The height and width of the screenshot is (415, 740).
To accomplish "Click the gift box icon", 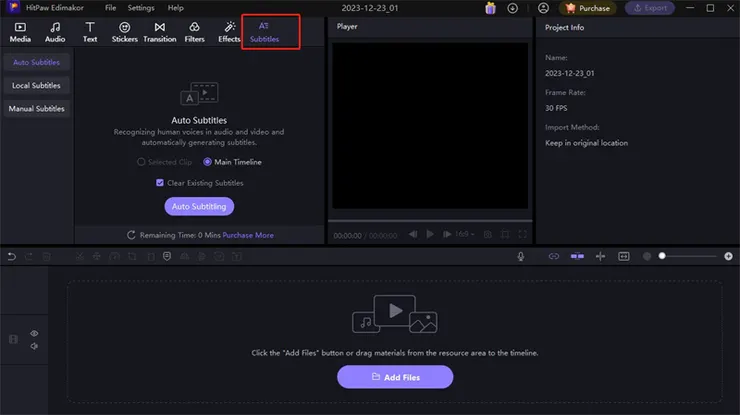I will click(x=490, y=8).
